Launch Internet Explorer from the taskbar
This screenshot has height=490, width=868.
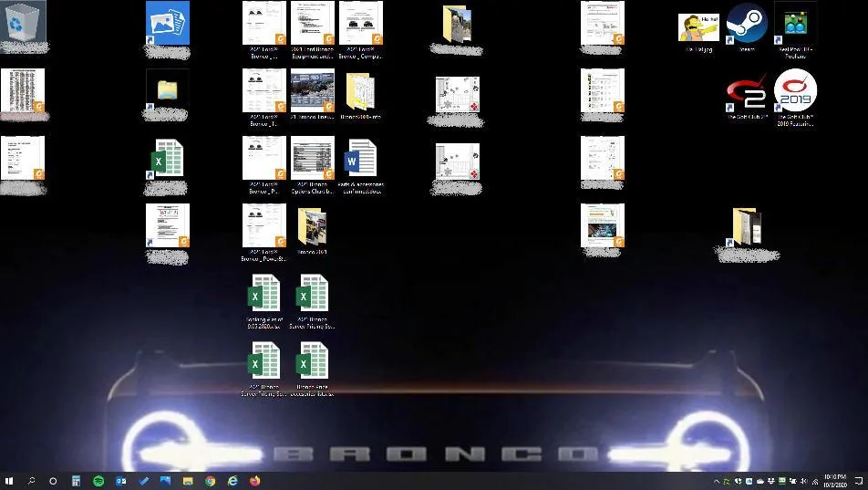[x=232, y=481]
